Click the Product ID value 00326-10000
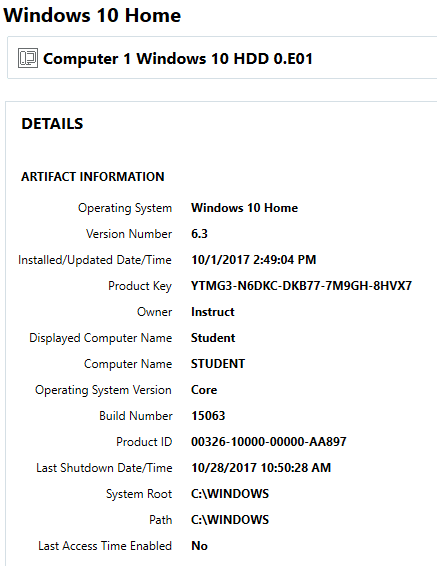The height and width of the screenshot is (566, 437). point(269,442)
